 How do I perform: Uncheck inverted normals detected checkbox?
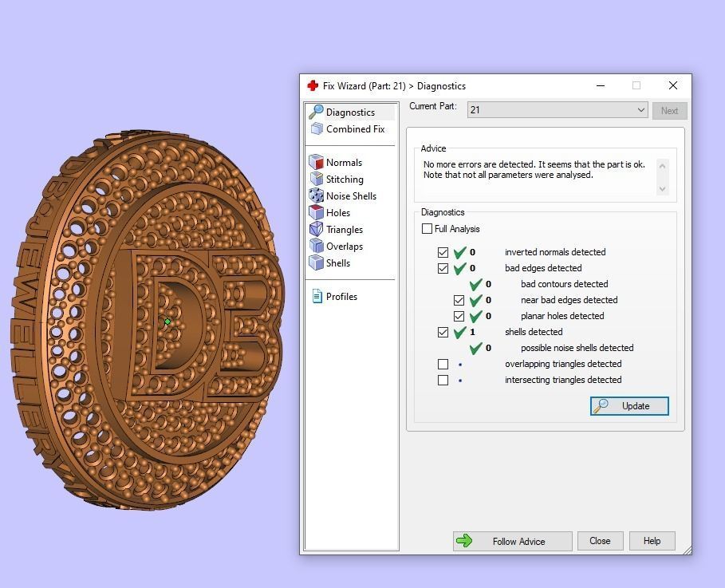443,252
